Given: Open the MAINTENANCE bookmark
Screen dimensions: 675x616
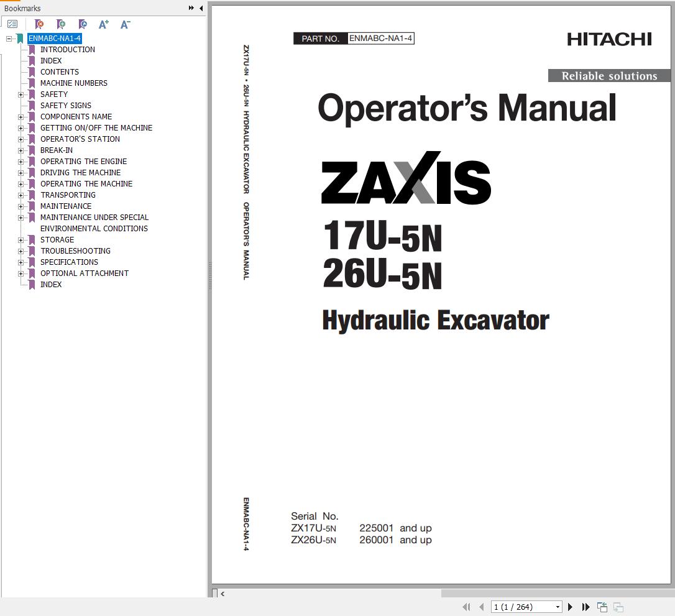Looking at the screenshot, I should point(66,206).
